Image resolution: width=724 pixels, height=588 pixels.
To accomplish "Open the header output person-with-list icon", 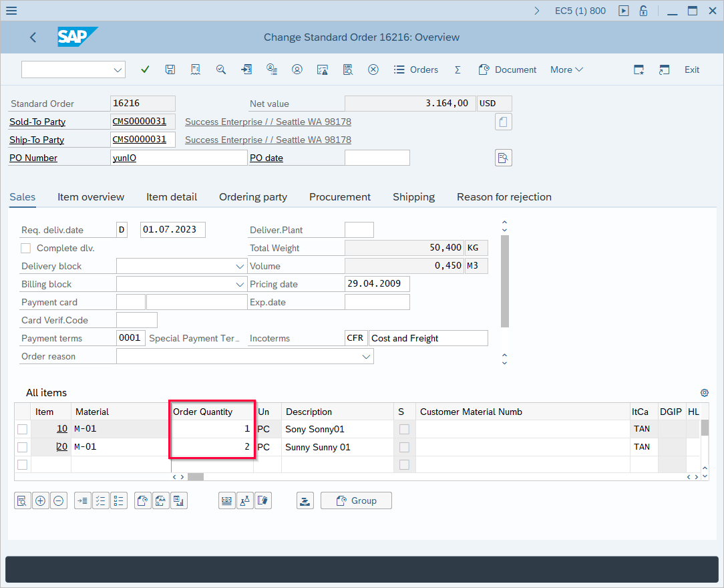I will pos(272,69).
